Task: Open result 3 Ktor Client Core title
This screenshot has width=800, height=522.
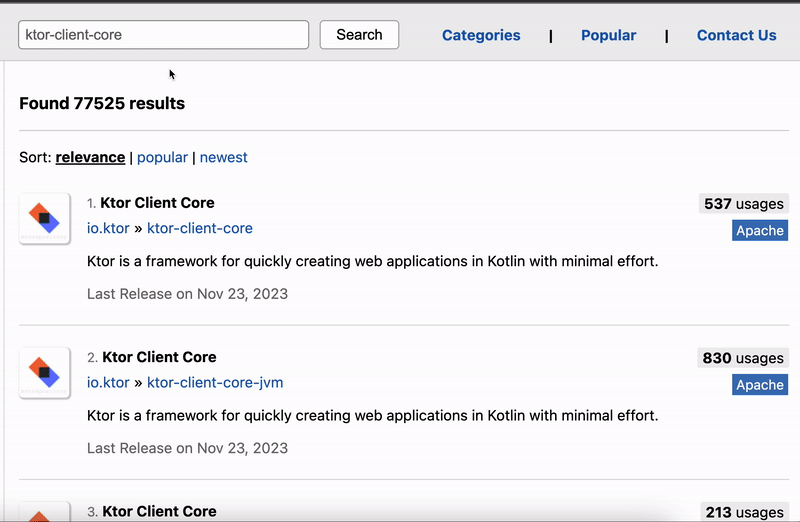Action: click(159, 511)
